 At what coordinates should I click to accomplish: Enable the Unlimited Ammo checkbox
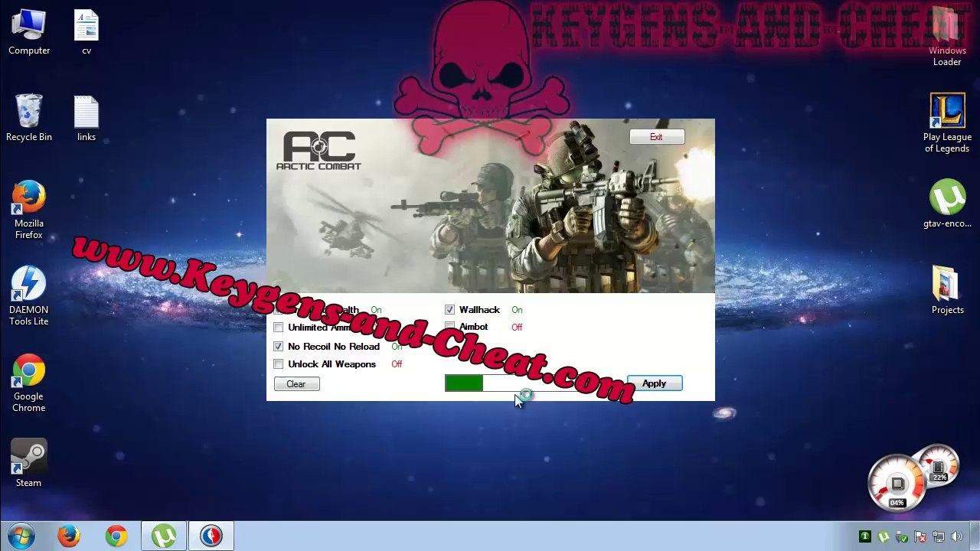pos(279,328)
